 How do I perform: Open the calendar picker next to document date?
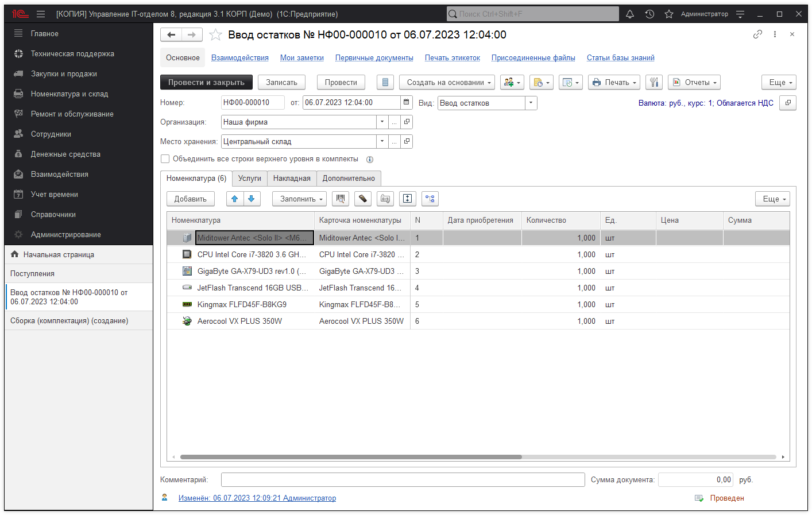coord(407,103)
